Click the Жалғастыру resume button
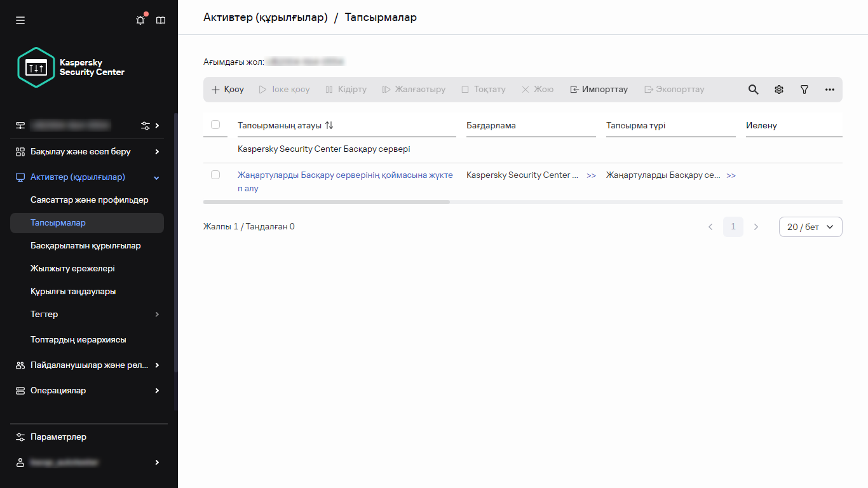 click(x=414, y=90)
